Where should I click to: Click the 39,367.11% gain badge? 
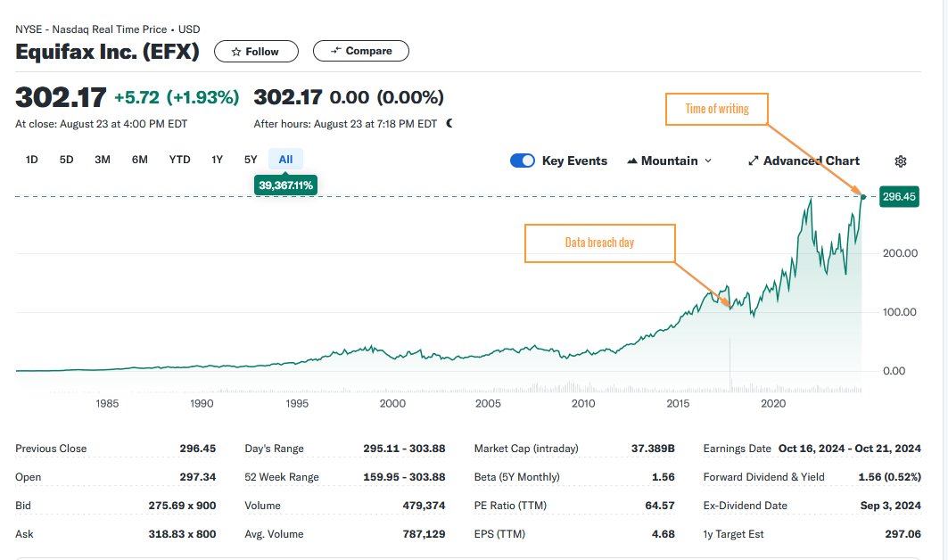coord(285,185)
